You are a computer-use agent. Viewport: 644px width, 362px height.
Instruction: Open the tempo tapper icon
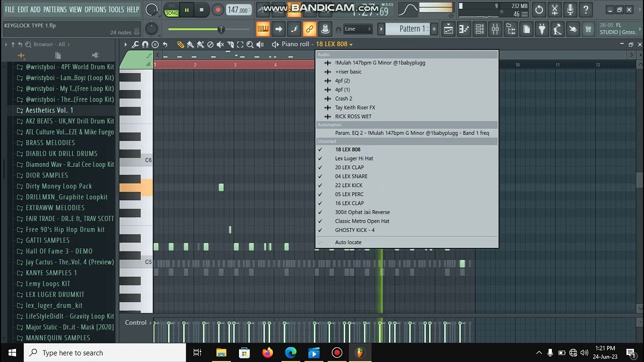(557, 29)
